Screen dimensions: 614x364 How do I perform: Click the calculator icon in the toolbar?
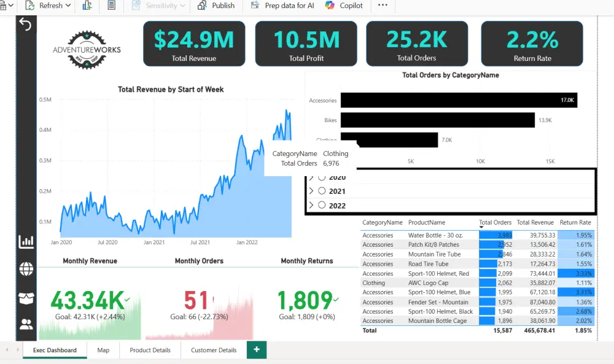pyautogui.click(x=113, y=6)
